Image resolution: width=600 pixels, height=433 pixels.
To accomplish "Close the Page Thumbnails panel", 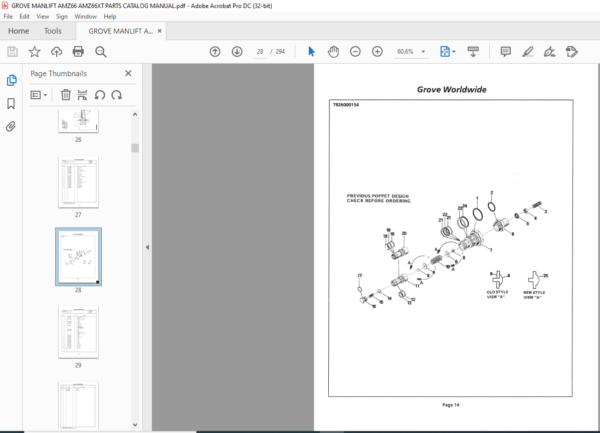I will [128, 73].
